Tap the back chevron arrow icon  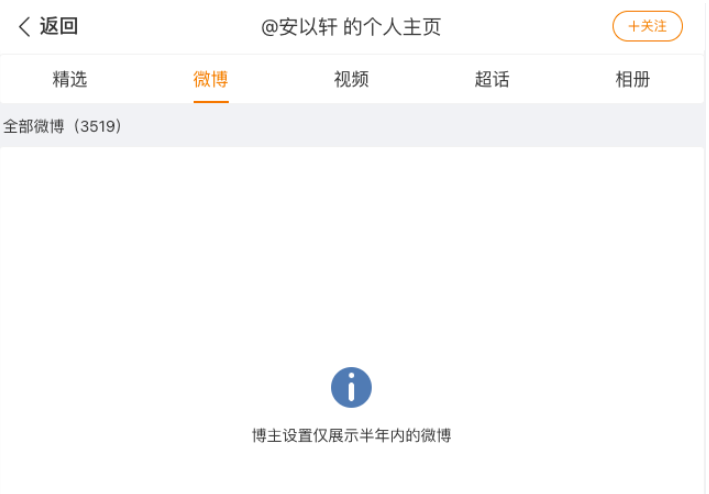click(24, 27)
